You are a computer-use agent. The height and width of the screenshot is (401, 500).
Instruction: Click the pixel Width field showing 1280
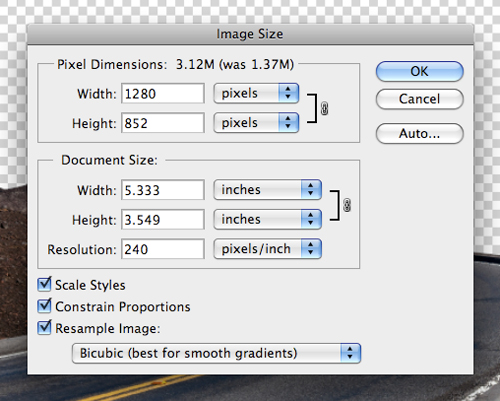tap(163, 94)
